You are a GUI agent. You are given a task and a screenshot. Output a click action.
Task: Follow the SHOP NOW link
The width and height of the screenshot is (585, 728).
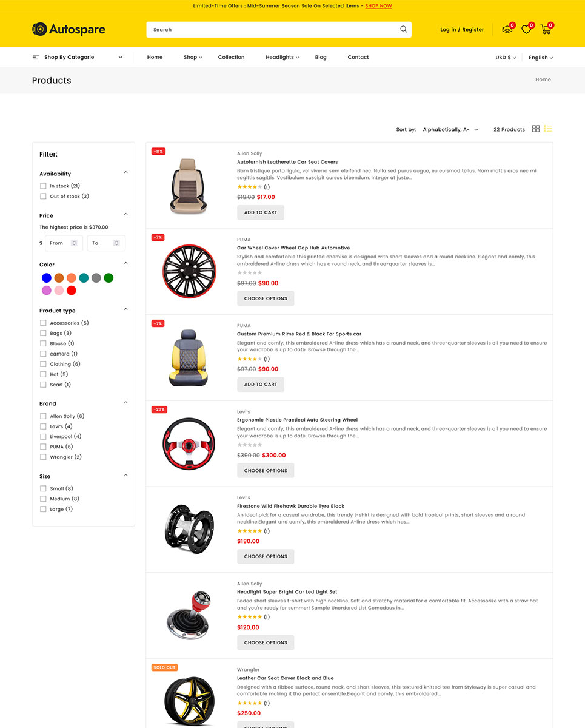[x=378, y=6]
